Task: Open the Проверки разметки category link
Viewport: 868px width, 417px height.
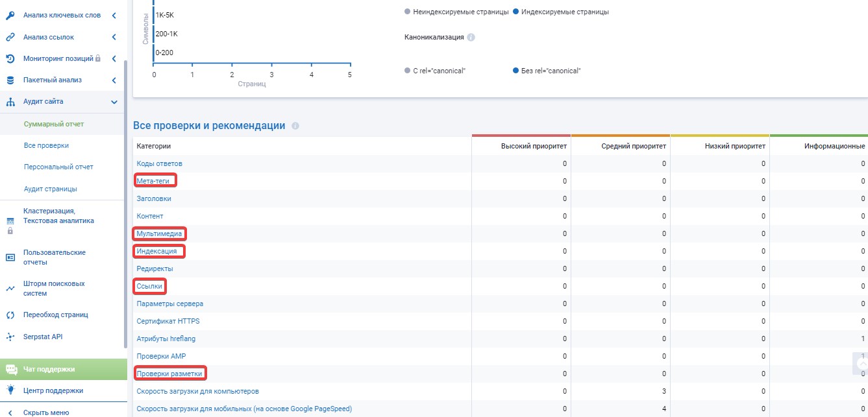Action: [169, 374]
